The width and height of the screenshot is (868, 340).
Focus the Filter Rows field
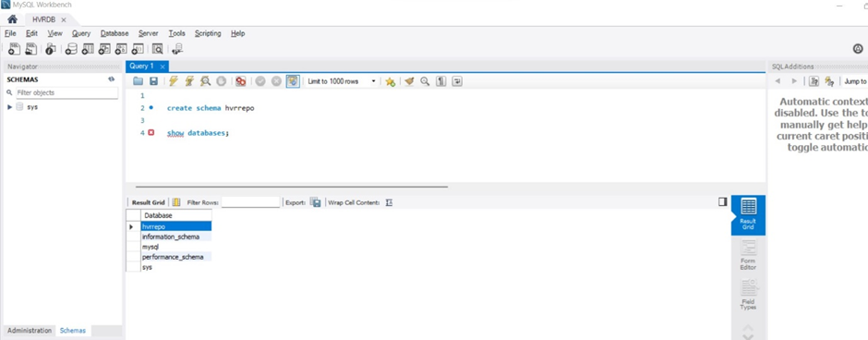[251, 202]
